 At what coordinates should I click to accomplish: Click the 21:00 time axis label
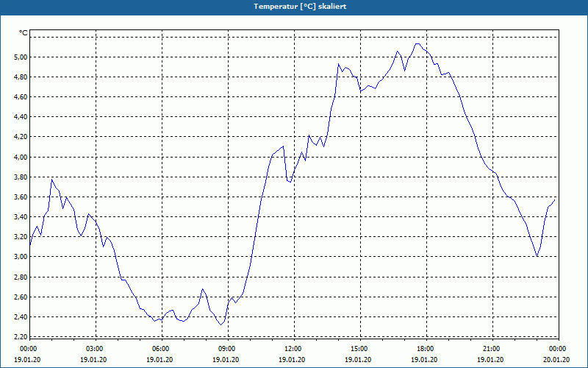492,349
